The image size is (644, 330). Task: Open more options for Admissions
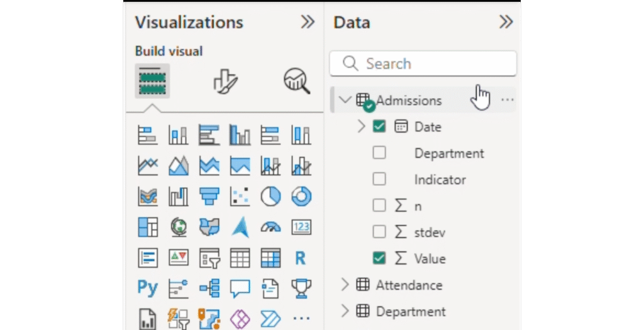point(507,100)
